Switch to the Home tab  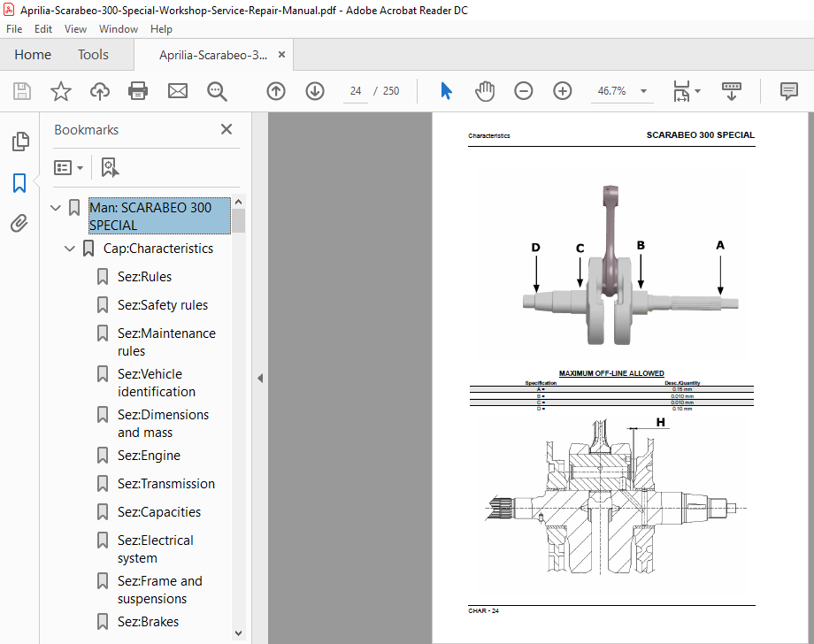[33, 55]
